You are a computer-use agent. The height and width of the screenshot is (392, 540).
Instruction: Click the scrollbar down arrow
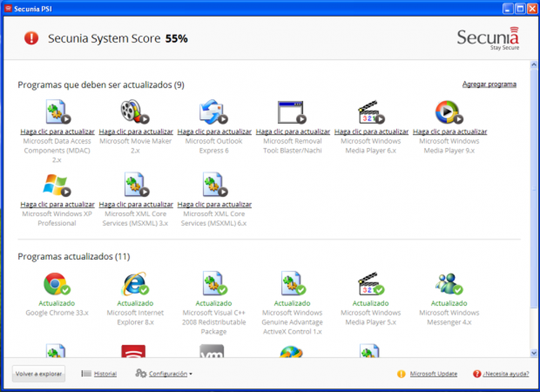click(x=534, y=353)
